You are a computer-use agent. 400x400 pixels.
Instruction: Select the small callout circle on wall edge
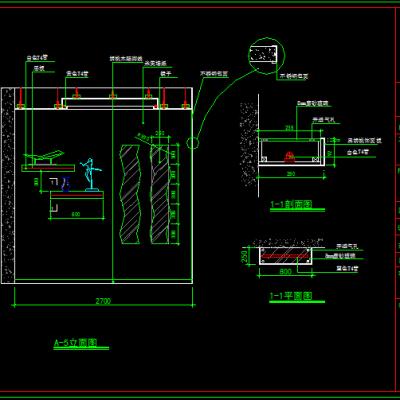192,143
